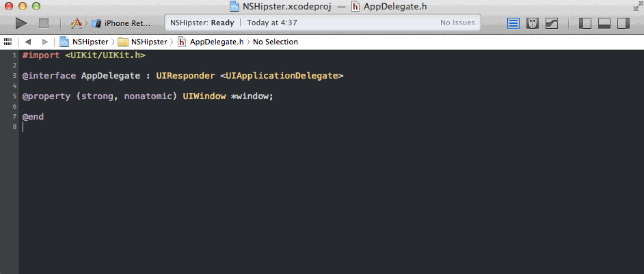Toggle the Debug area visibility
This screenshot has height=274, width=644.
pyautogui.click(x=604, y=23)
